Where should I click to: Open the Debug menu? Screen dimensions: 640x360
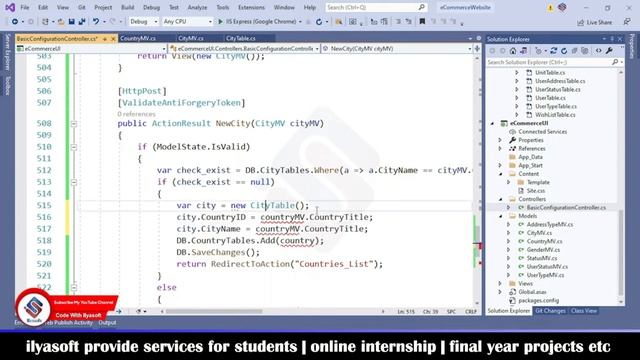click(x=151, y=7)
